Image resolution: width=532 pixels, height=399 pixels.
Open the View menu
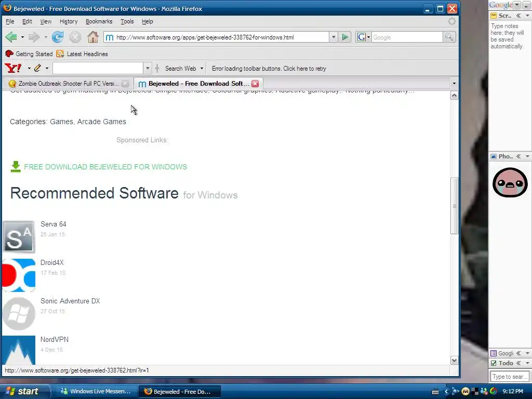[x=46, y=21]
